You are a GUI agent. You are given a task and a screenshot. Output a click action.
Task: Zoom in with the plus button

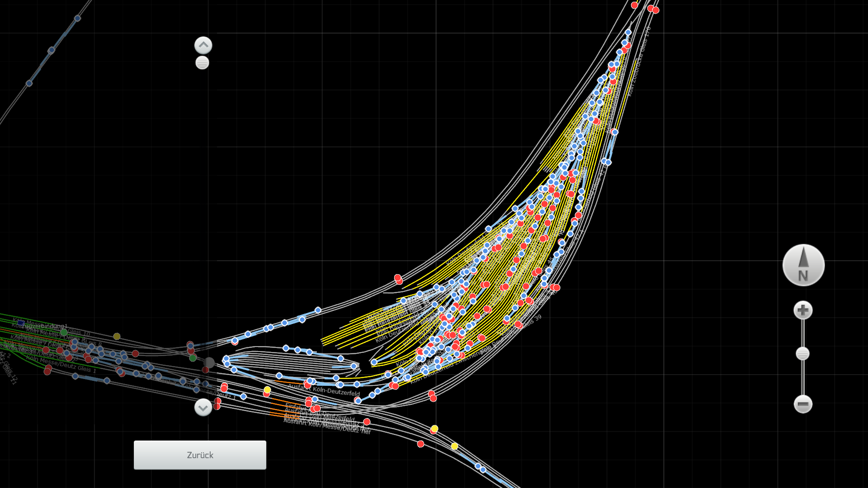point(803,310)
